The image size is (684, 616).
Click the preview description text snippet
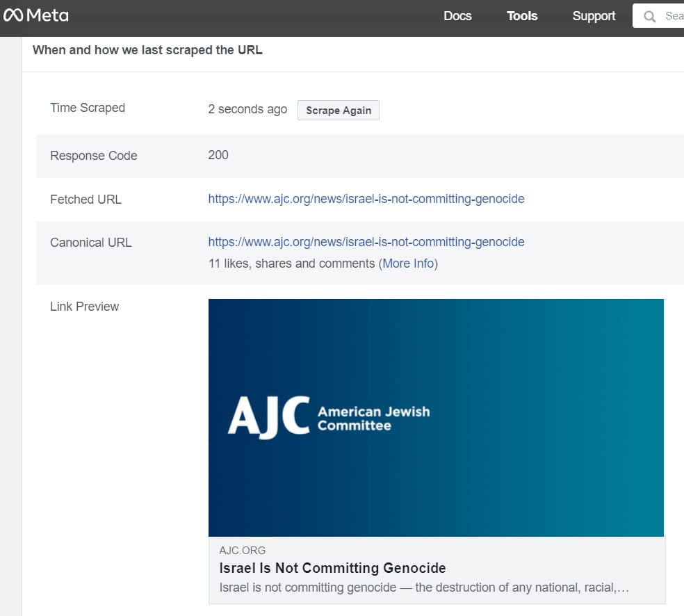(x=424, y=587)
